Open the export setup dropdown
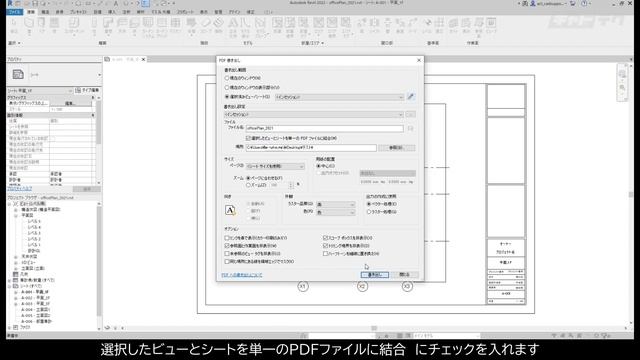Image resolution: width=640 pixels, height=360 pixels. 313,115
